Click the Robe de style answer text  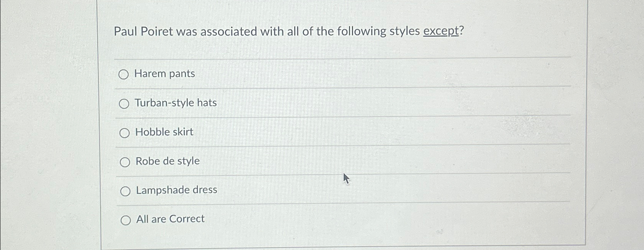click(167, 161)
